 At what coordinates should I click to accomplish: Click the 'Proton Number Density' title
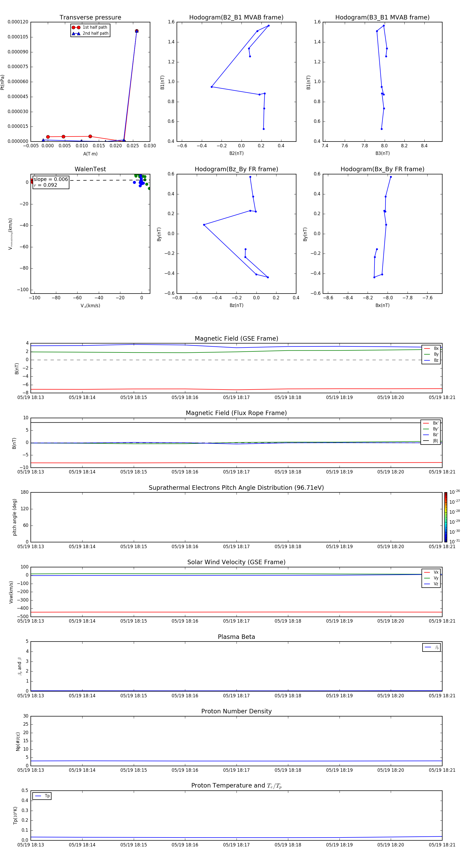click(x=236, y=712)
